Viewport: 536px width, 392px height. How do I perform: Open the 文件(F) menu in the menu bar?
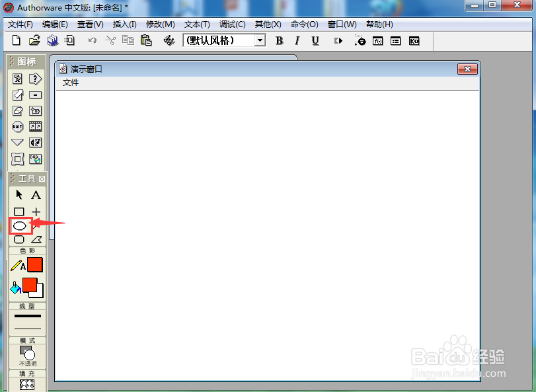(20, 24)
